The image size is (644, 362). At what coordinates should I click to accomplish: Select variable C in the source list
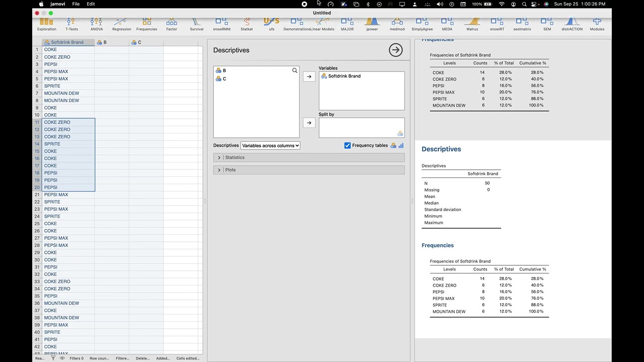pyautogui.click(x=256, y=79)
